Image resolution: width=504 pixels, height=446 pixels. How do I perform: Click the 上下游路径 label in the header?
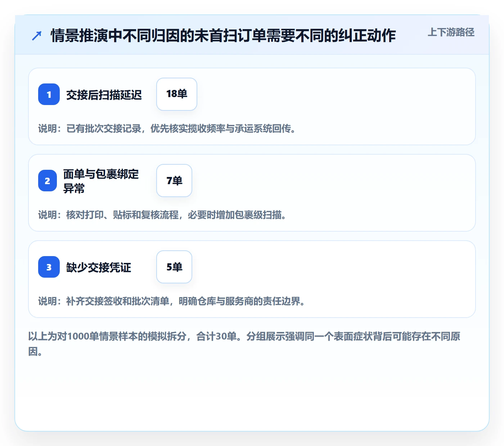(x=451, y=32)
